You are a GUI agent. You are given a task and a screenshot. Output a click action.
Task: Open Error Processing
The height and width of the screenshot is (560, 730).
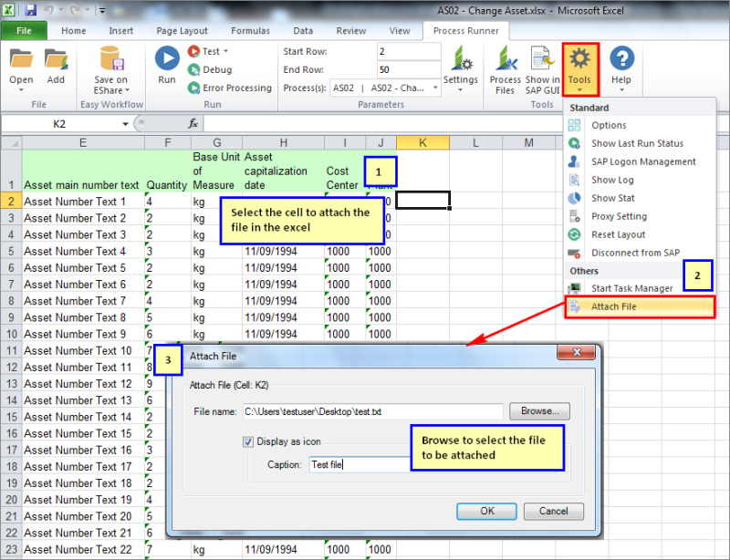point(235,88)
